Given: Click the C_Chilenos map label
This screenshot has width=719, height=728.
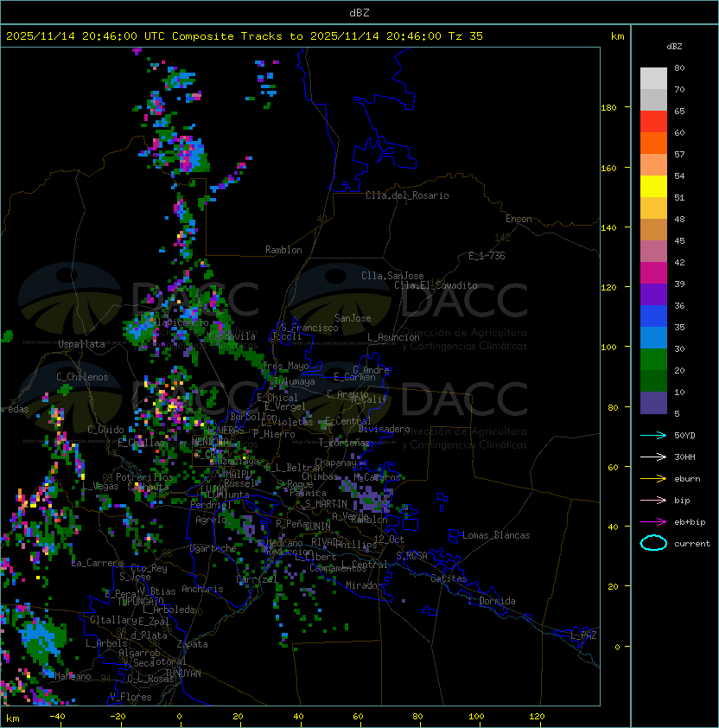Looking at the screenshot, I should [x=82, y=377].
